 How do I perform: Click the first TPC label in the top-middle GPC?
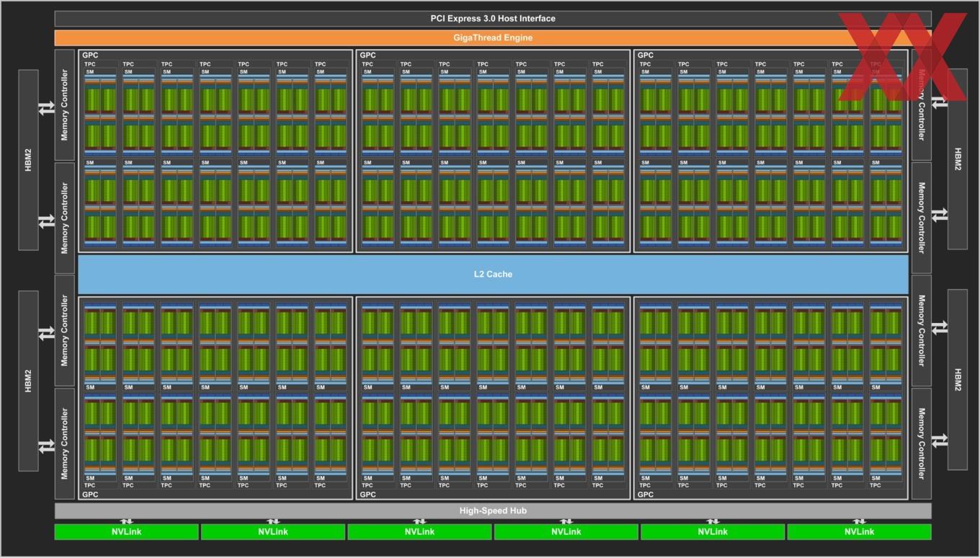(367, 64)
